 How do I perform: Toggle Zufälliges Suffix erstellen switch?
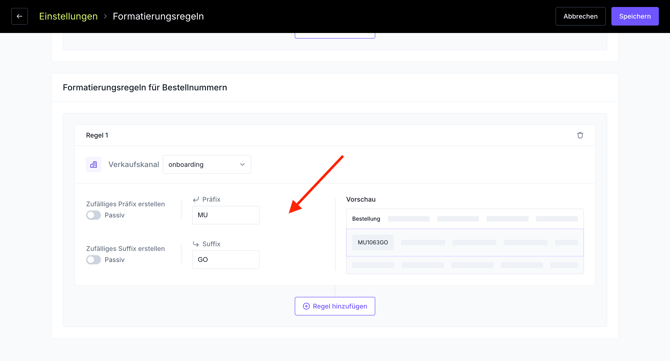coord(93,260)
